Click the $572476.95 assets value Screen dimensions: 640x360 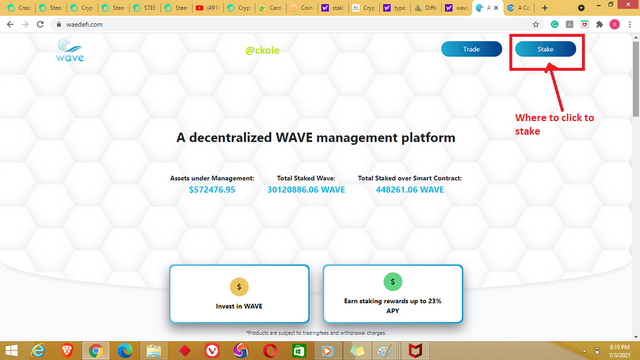pyautogui.click(x=212, y=190)
